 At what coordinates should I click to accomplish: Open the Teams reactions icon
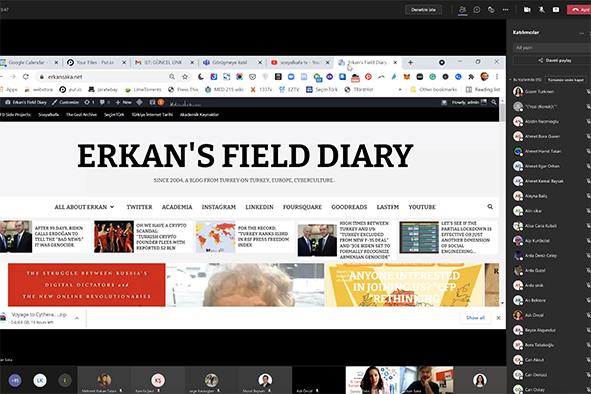[491, 10]
